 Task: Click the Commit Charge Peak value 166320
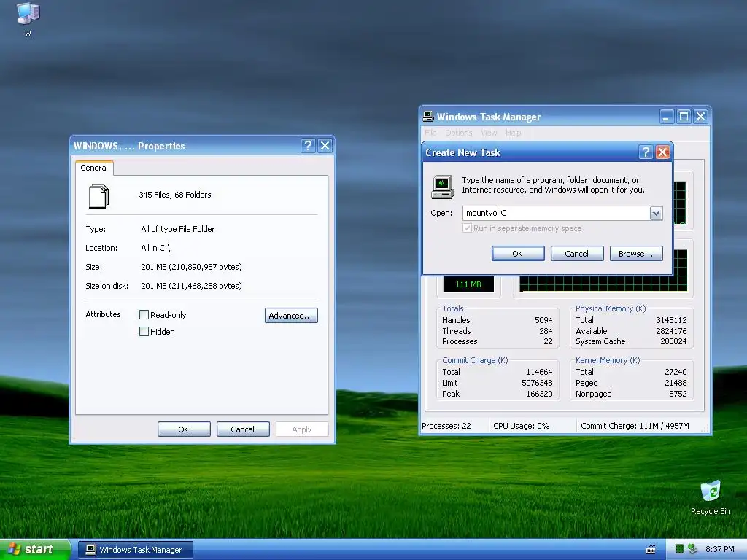(539, 394)
